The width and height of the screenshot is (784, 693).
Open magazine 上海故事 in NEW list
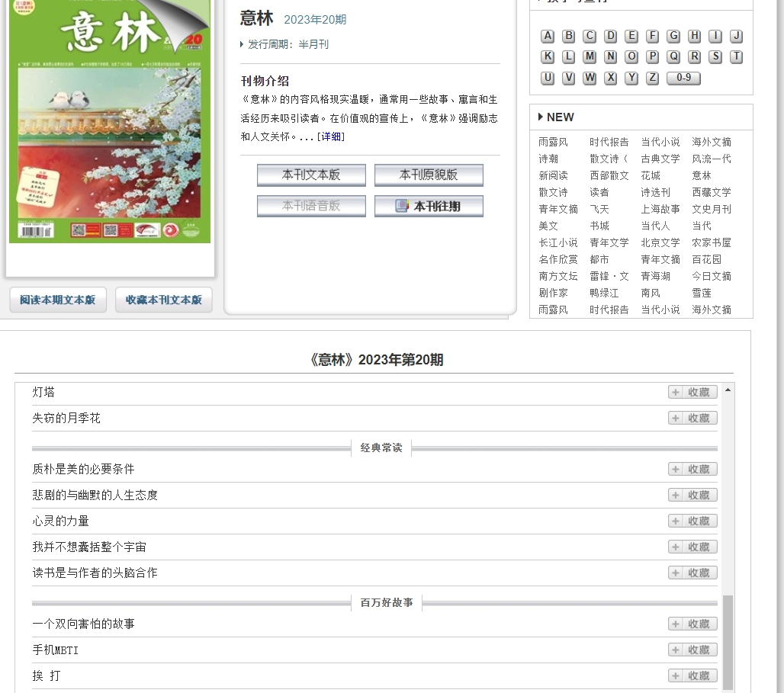[660, 209]
